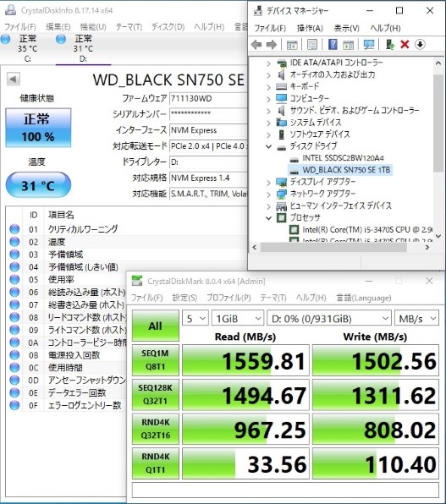Scan for hardware changes monitor icon
The height and width of the screenshot is (504, 446).
pos(369,44)
